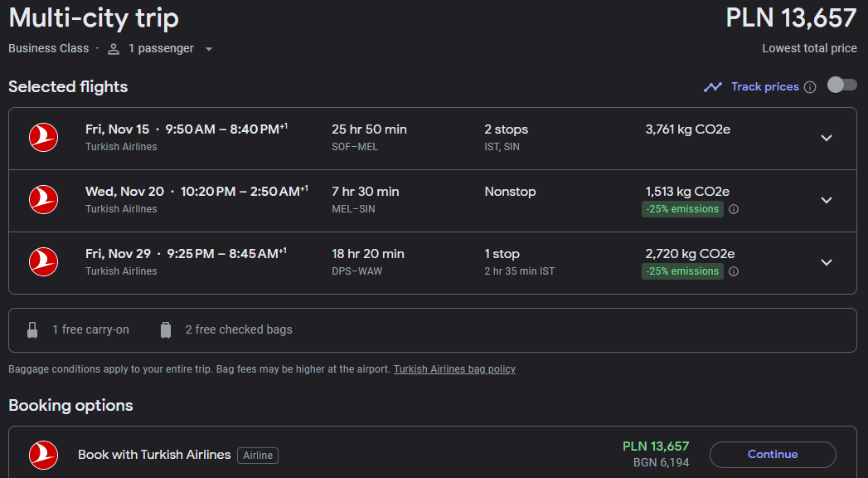Click the passenger person icon
Image resolution: width=868 pixels, height=478 pixels.
[x=114, y=49]
